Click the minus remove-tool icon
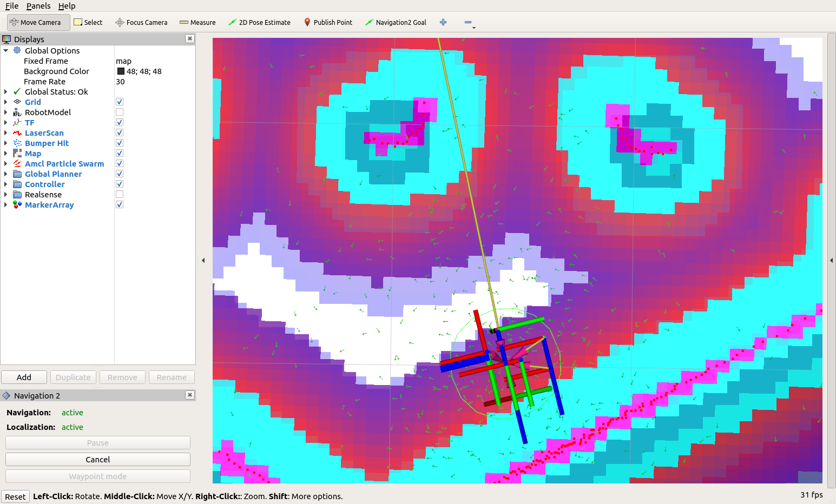Screen dimensions: 836x504 tap(468, 23)
